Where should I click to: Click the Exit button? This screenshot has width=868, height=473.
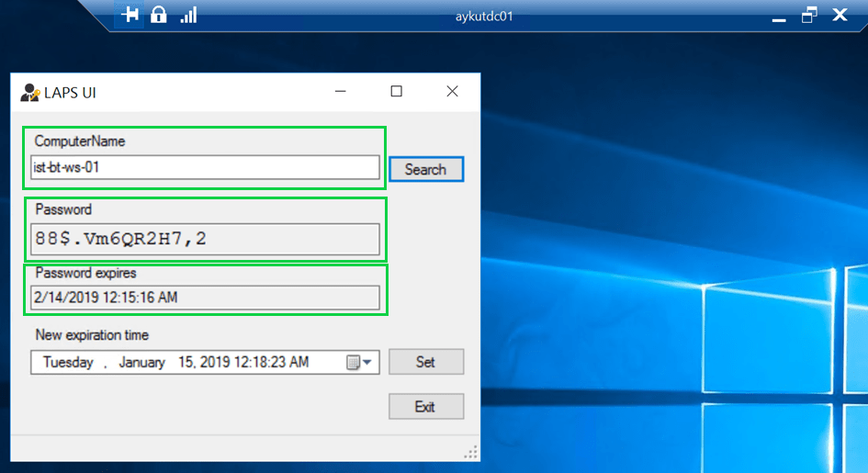[425, 407]
